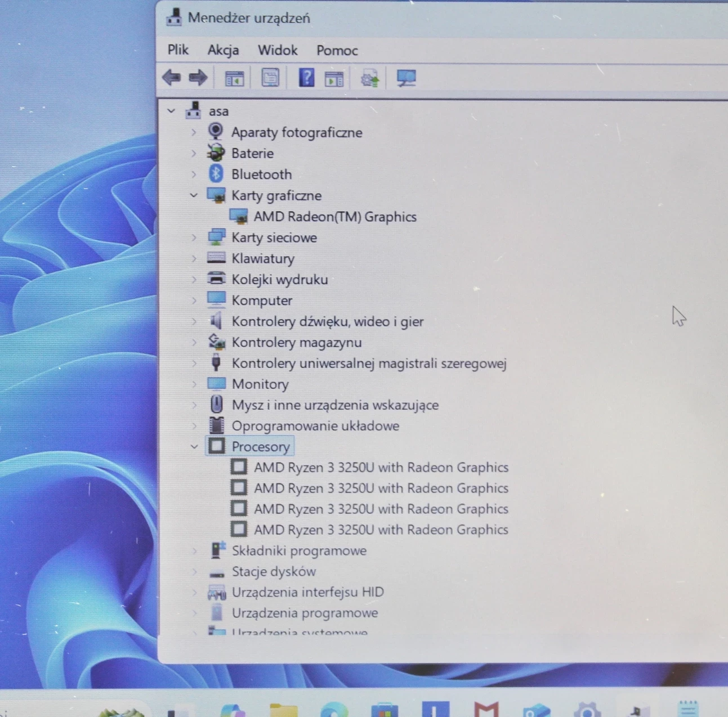Expand the Bluetooth chevron
728x717 pixels.
coord(194,174)
